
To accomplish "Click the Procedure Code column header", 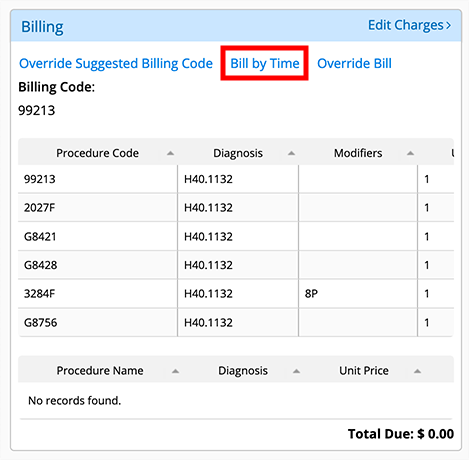I will click(98, 153).
